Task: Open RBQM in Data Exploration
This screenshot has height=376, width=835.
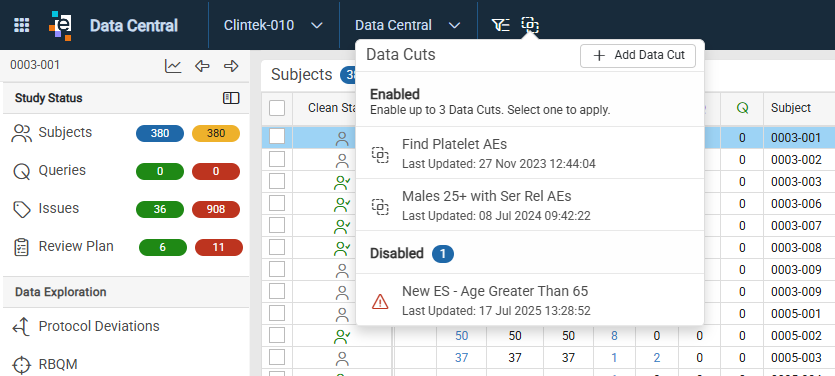Action: 58,365
